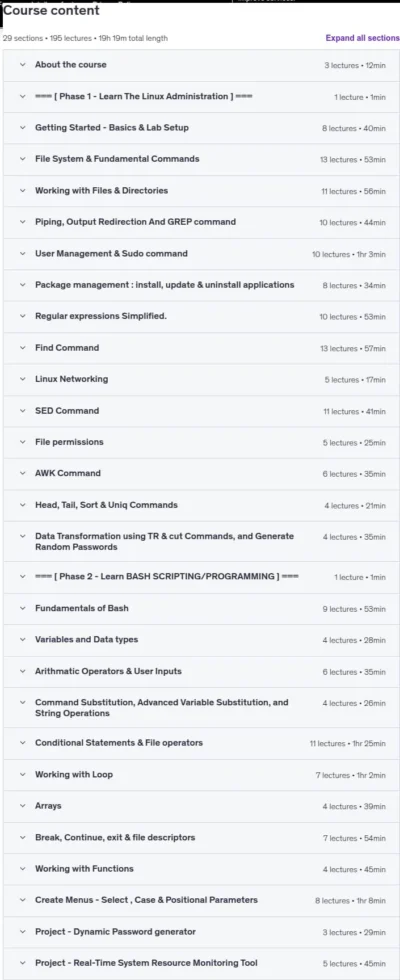
Task: Expand the AWK Command section
Action: [x=201, y=474]
